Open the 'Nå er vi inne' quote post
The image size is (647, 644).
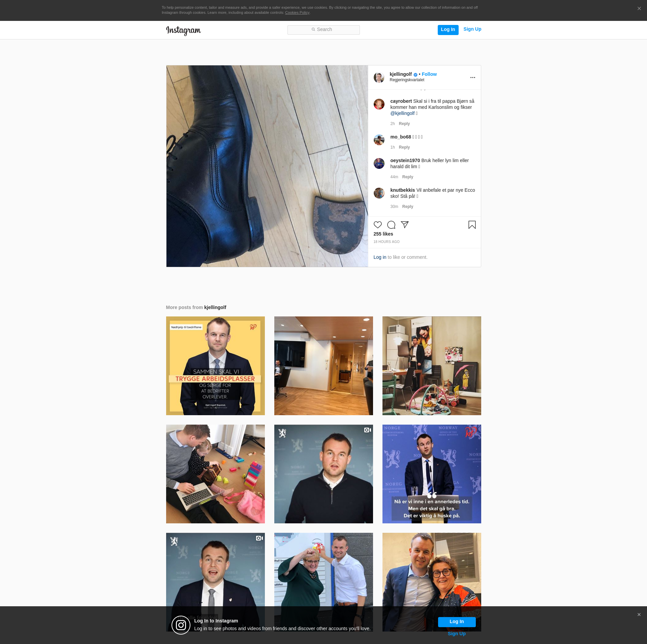(432, 474)
